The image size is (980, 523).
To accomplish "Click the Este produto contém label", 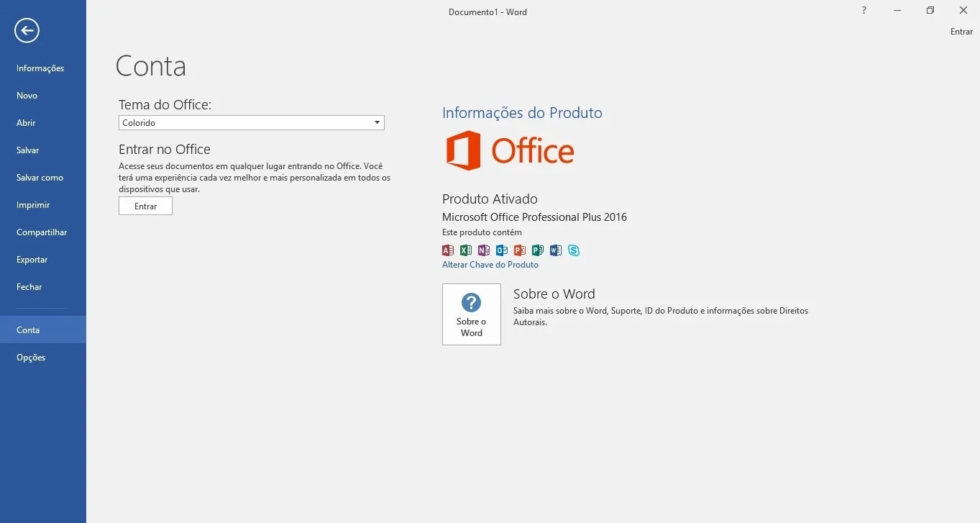I will click(x=482, y=232).
